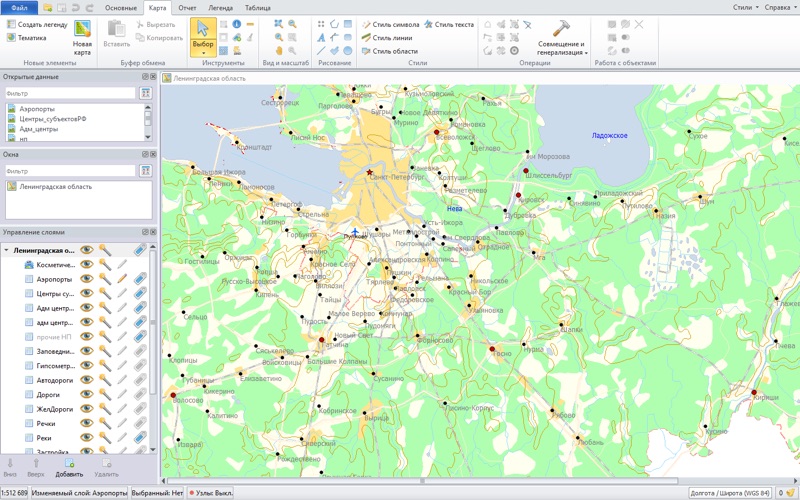Toggle Узлы: Выкл. snap status

click(211, 493)
